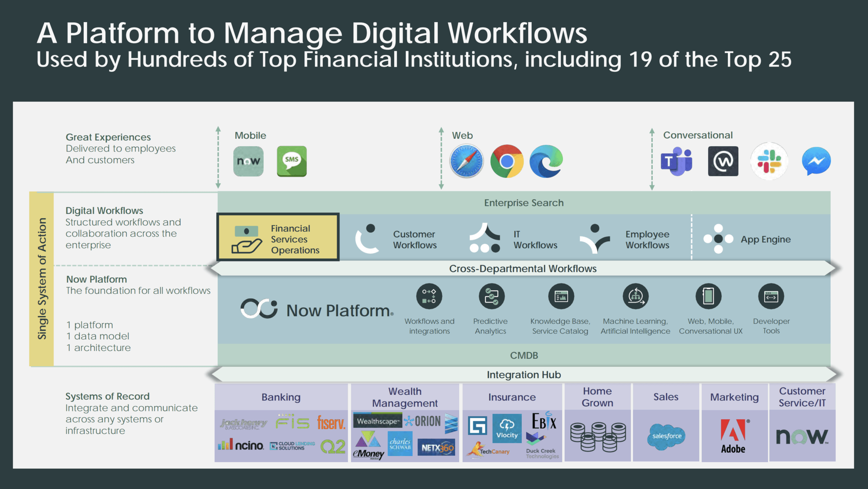
Task: Click the Facebook Messenger icon
Action: click(x=816, y=161)
